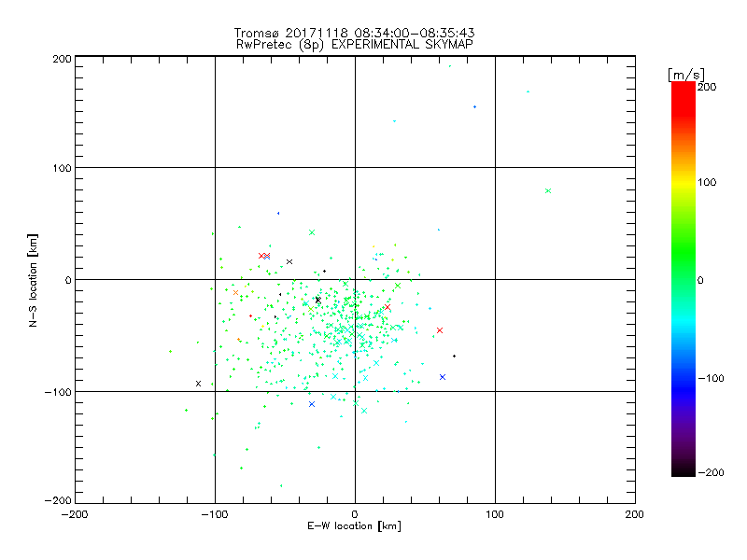Click the colorbar tick label "-100"
This screenshot has height=560, width=747.
(711, 379)
